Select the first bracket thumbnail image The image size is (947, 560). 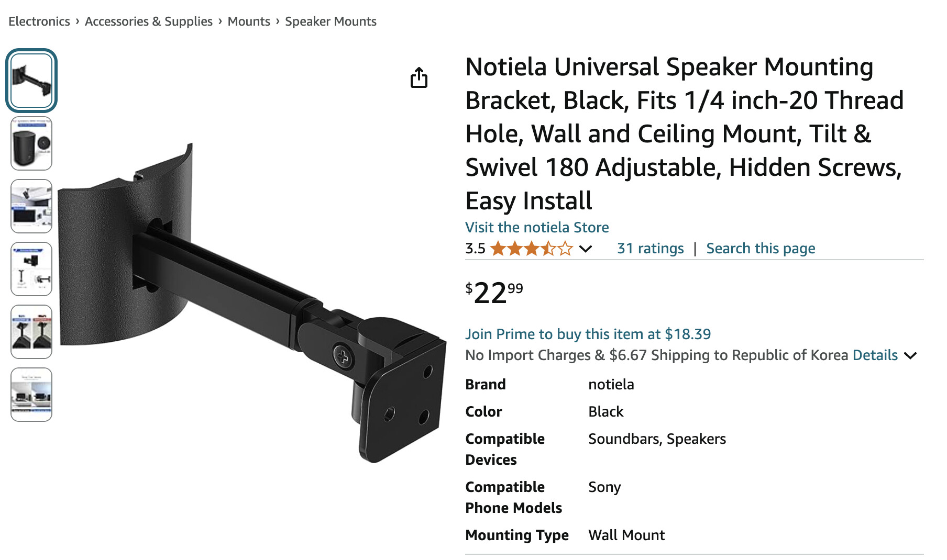pyautogui.click(x=31, y=81)
